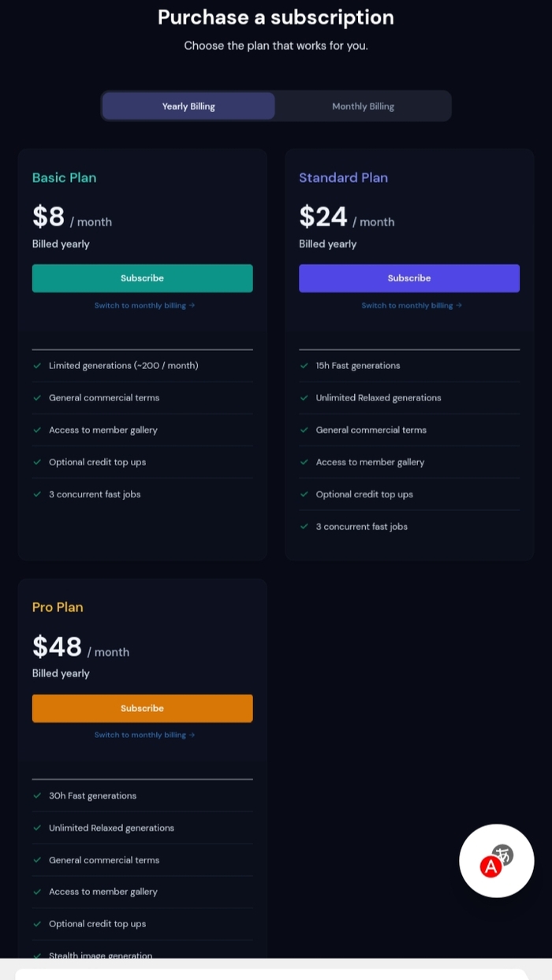Subscribe to the Basic Plan

point(142,278)
